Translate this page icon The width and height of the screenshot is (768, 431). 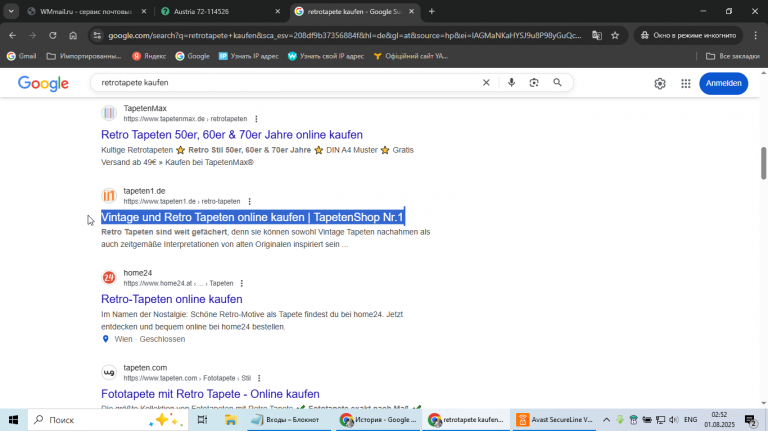[x=597, y=35]
